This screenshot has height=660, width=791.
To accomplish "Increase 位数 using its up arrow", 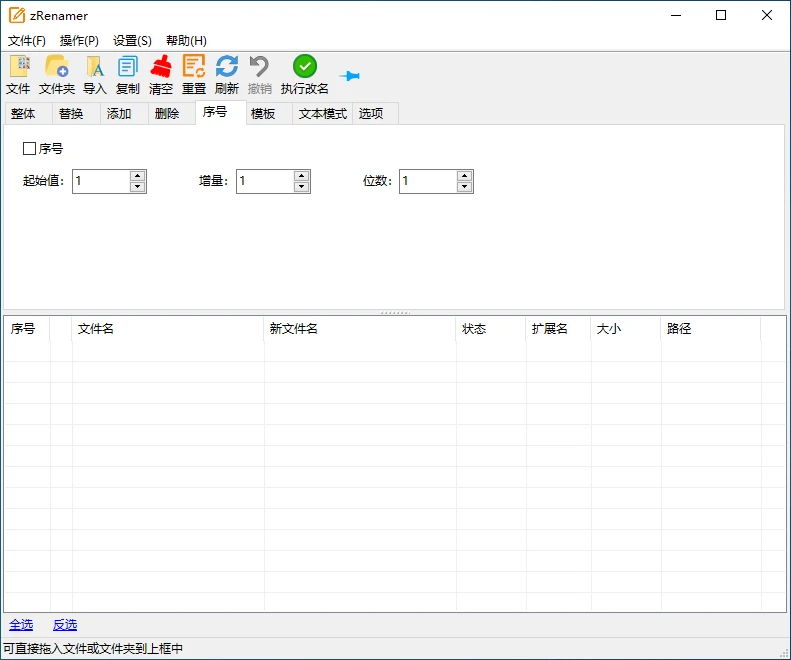I will (464, 176).
